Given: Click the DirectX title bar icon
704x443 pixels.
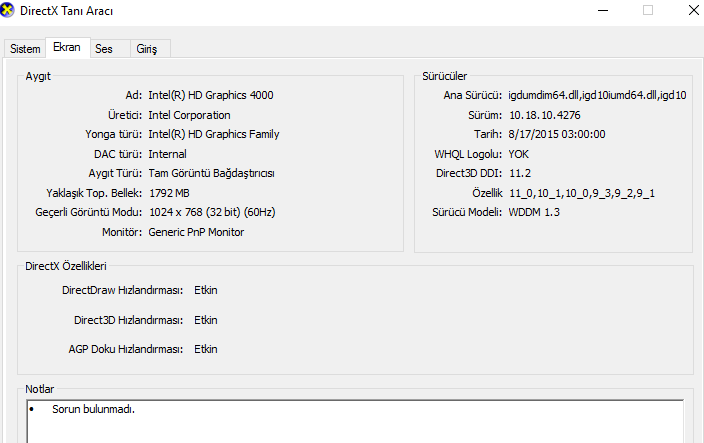Looking at the screenshot, I should pos(8,11).
